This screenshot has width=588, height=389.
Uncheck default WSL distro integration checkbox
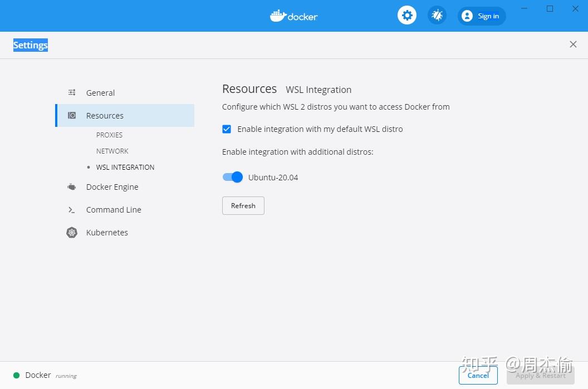227,129
